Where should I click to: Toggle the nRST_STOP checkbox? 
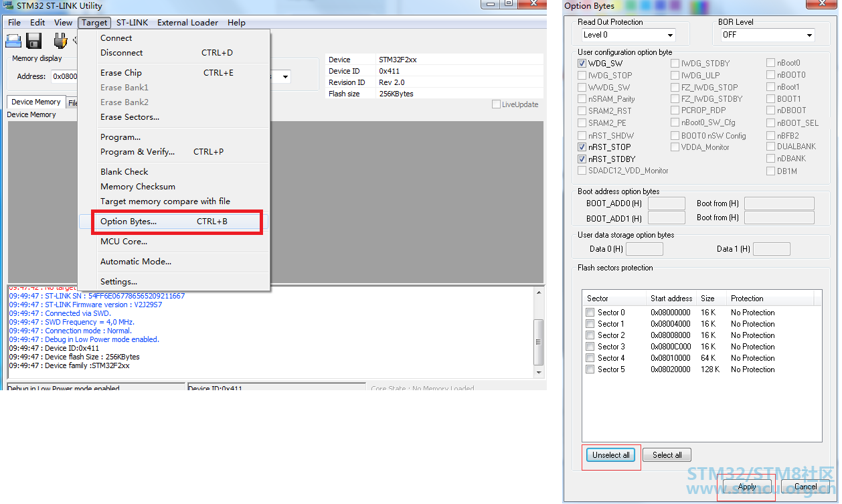pyautogui.click(x=582, y=147)
